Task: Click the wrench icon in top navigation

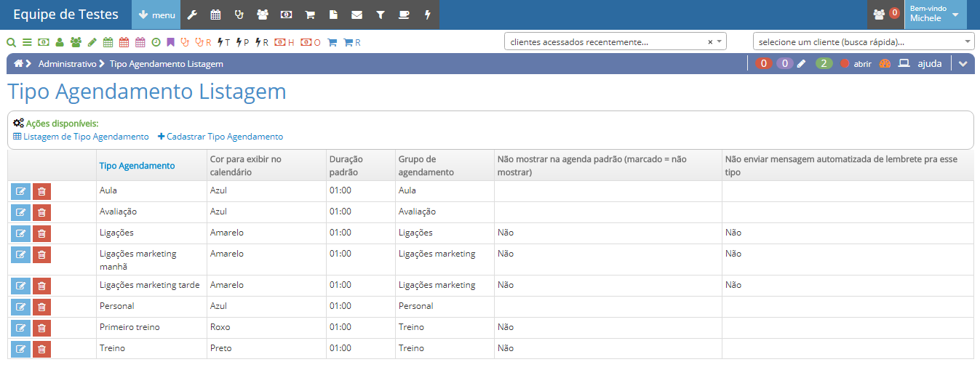Action: tap(192, 15)
